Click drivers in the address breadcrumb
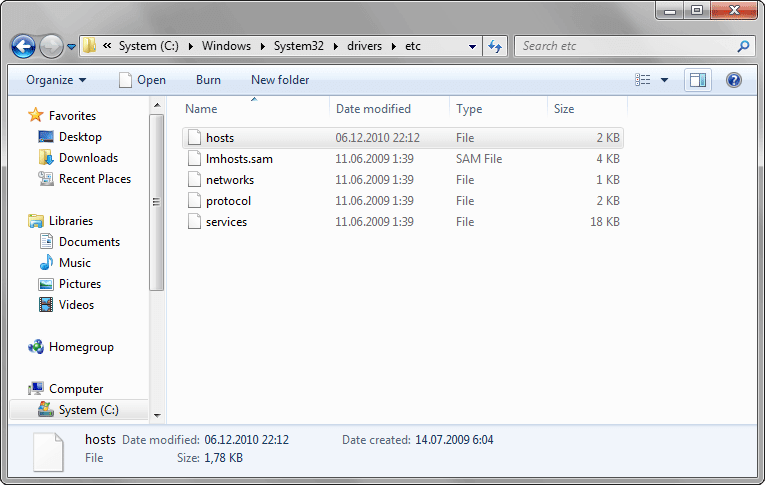This screenshot has width=765, height=485. [364, 46]
